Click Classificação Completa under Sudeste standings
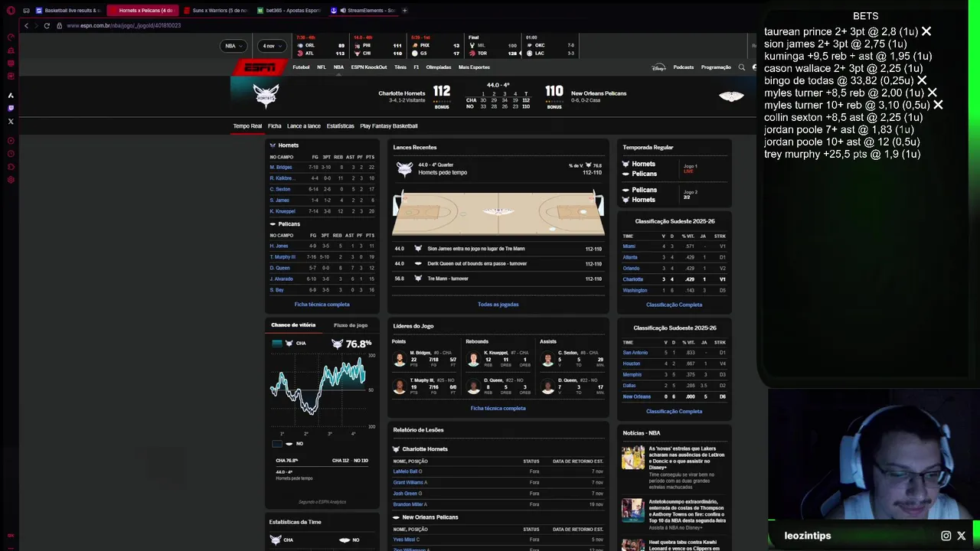The image size is (980, 551). [674, 305]
